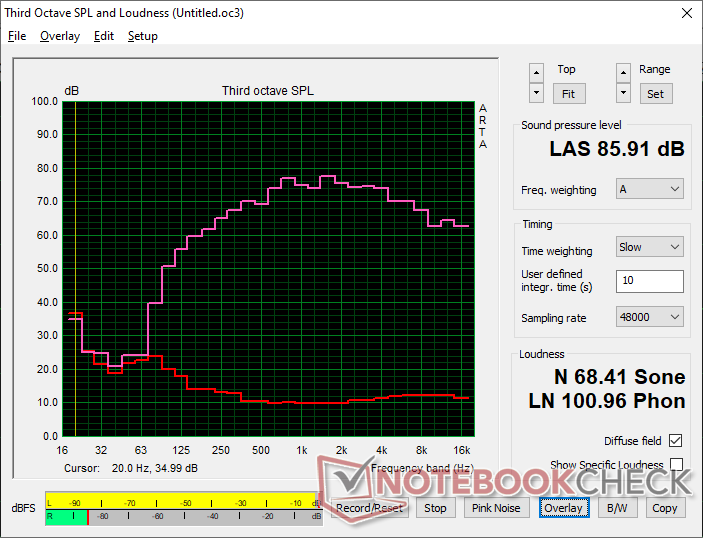Click the Fit button
Screen dimensions: 703x538
coord(568,94)
